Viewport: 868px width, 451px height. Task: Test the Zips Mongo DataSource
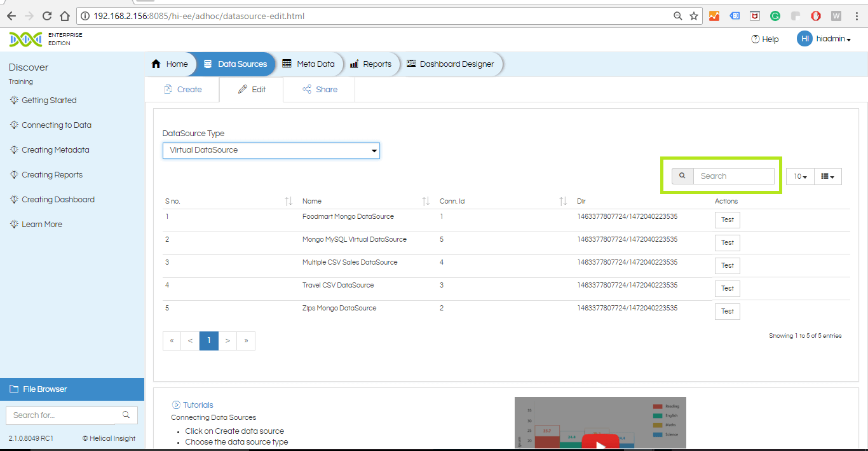tap(728, 312)
